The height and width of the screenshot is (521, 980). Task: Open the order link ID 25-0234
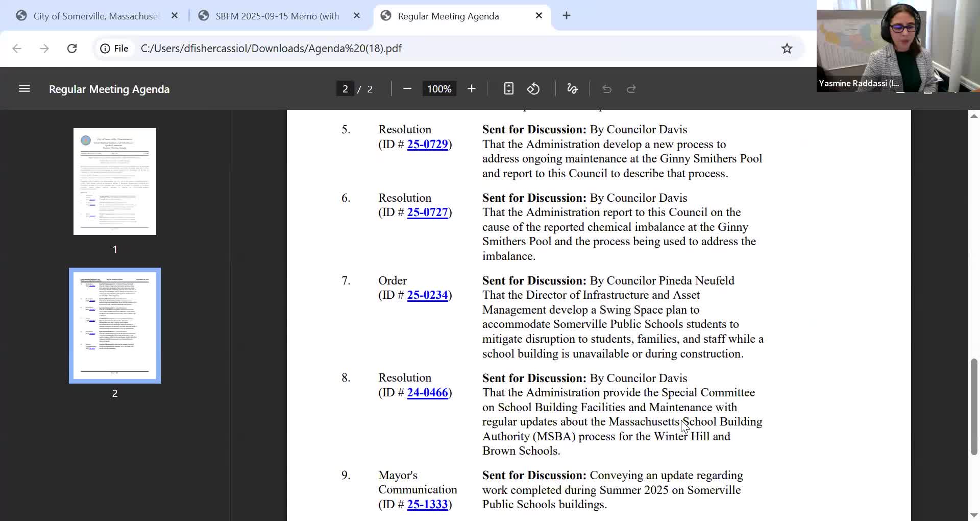(x=427, y=295)
